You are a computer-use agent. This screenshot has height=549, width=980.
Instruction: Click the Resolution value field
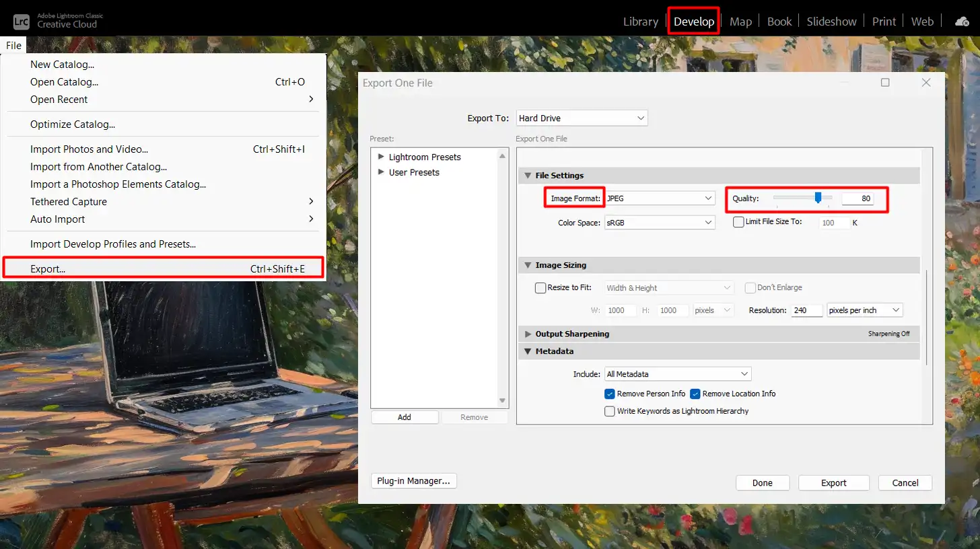807,310
